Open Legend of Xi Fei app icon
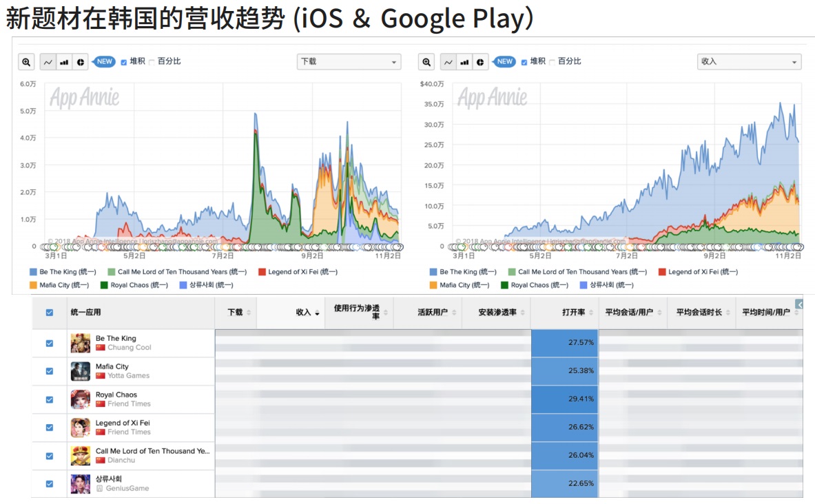The image size is (815, 504). 81,427
